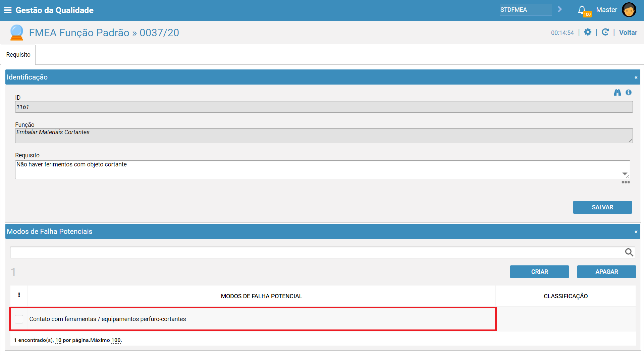Click the SALVAR button
644x359 pixels.
click(x=602, y=207)
